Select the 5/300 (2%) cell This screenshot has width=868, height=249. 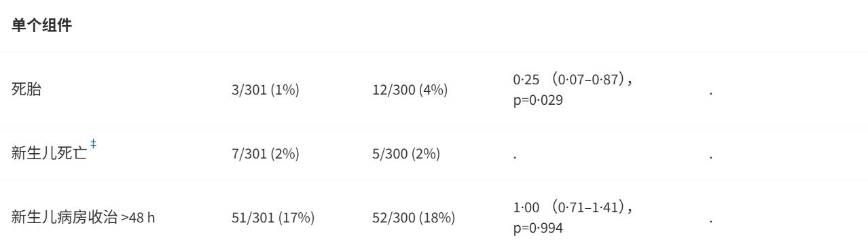point(407,155)
